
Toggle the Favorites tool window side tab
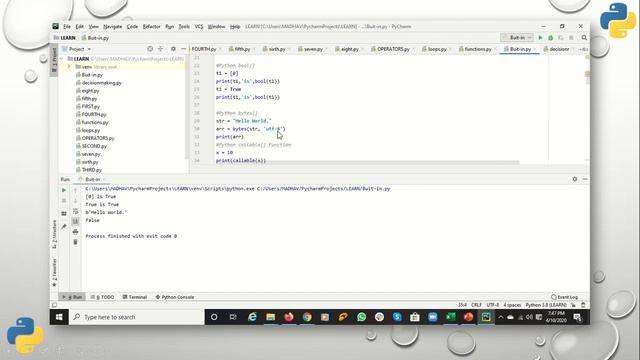click(x=54, y=273)
